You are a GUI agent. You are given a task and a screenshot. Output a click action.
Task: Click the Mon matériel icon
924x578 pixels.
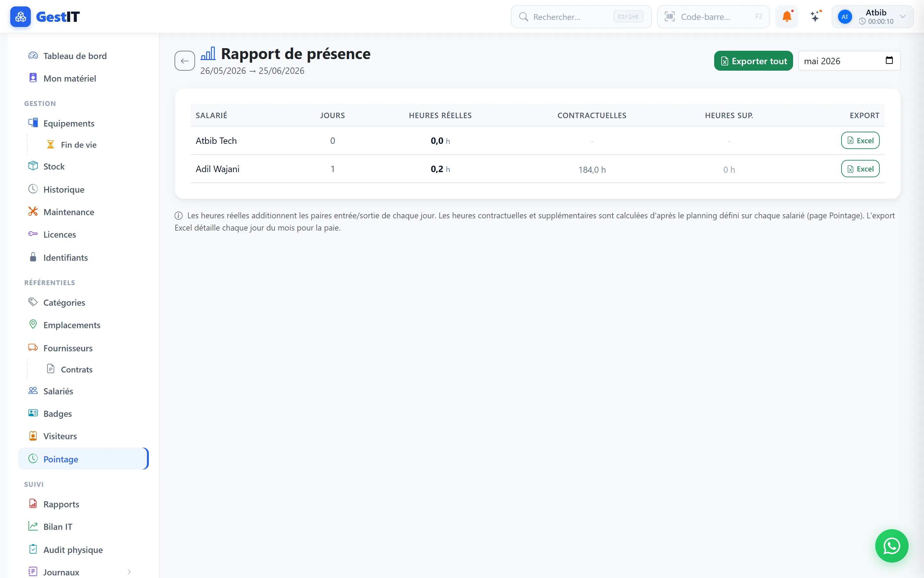33,78
